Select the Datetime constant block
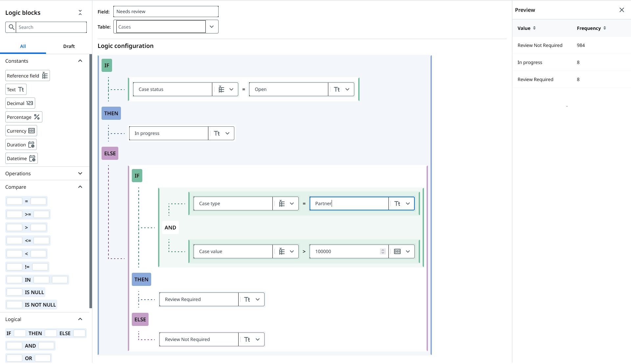 coord(21,158)
